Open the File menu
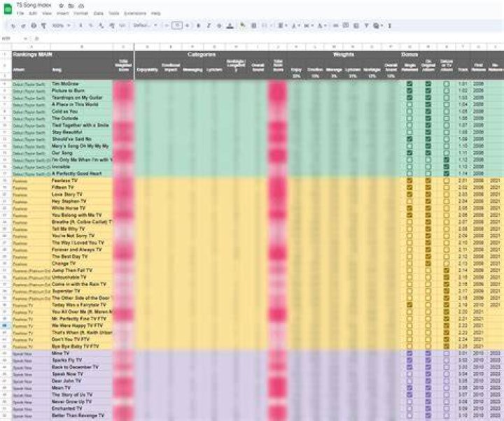This screenshot has width=504, height=421. [x=20, y=13]
